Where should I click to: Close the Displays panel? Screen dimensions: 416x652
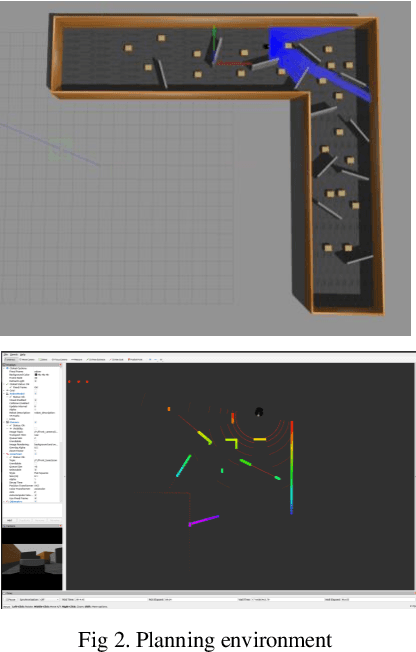click(61, 364)
